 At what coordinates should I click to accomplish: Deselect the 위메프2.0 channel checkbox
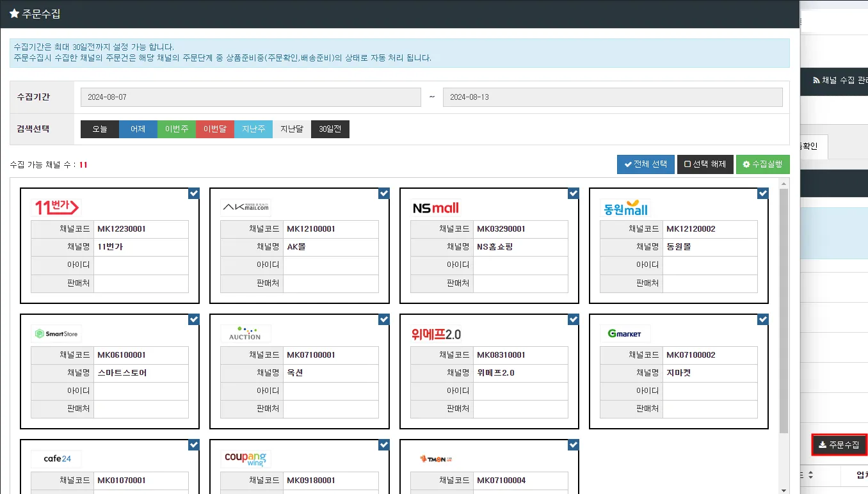pyautogui.click(x=574, y=319)
